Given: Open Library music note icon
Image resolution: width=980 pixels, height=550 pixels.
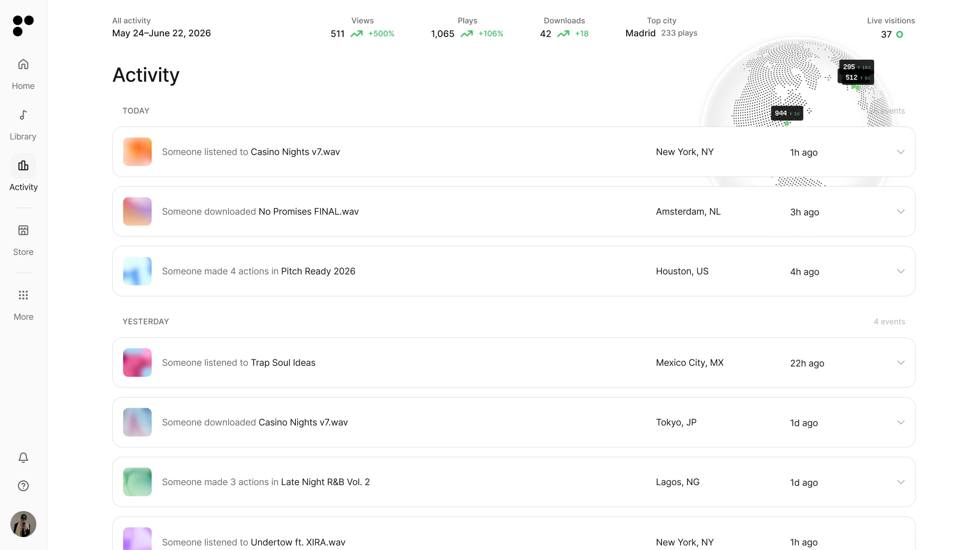Looking at the screenshot, I should [23, 115].
